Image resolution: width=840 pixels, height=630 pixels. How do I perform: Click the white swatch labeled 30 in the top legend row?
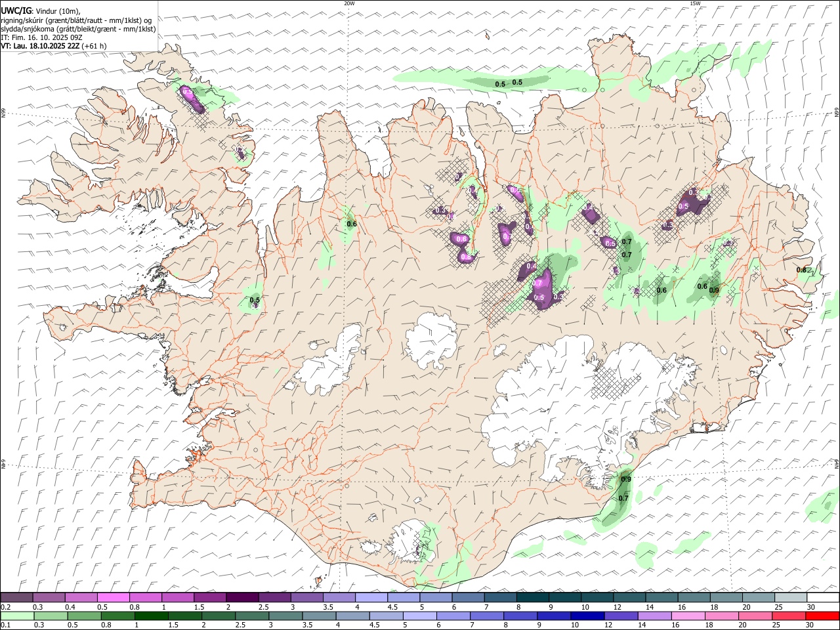(823, 598)
